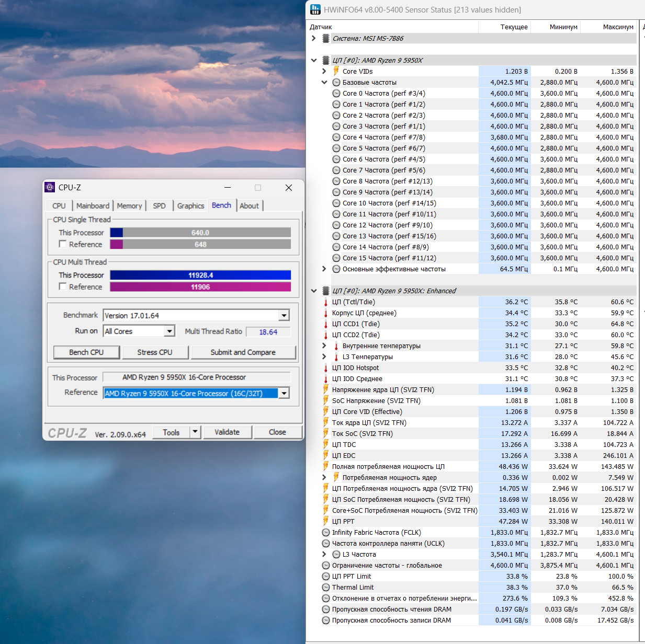Collapse the Базовые частоты group

(324, 82)
